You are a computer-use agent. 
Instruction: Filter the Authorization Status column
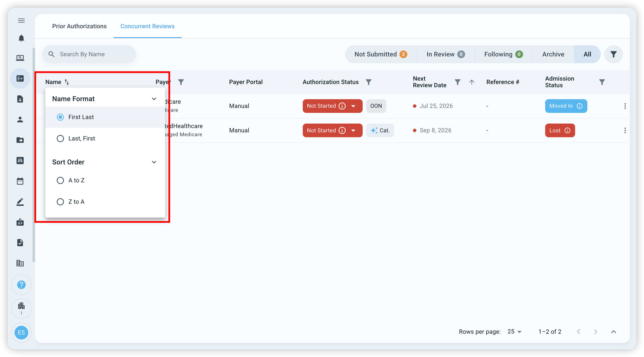pos(368,82)
